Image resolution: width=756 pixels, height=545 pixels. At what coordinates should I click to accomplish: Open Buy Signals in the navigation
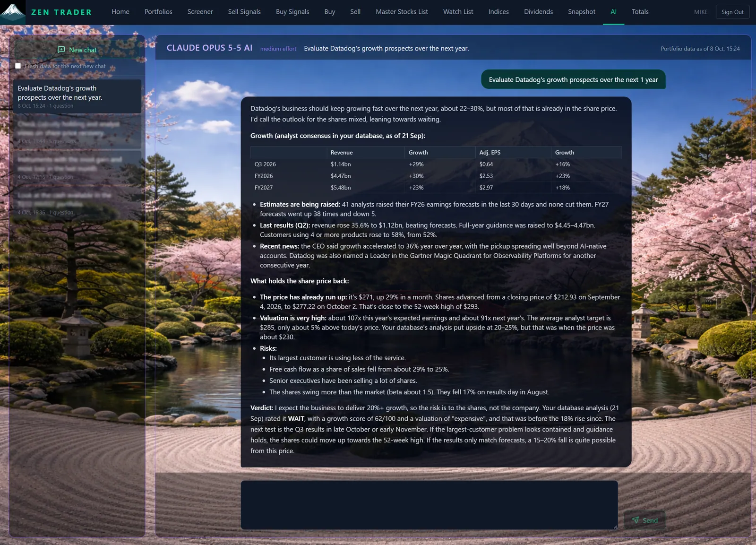pyautogui.click(x=292, y=12)
